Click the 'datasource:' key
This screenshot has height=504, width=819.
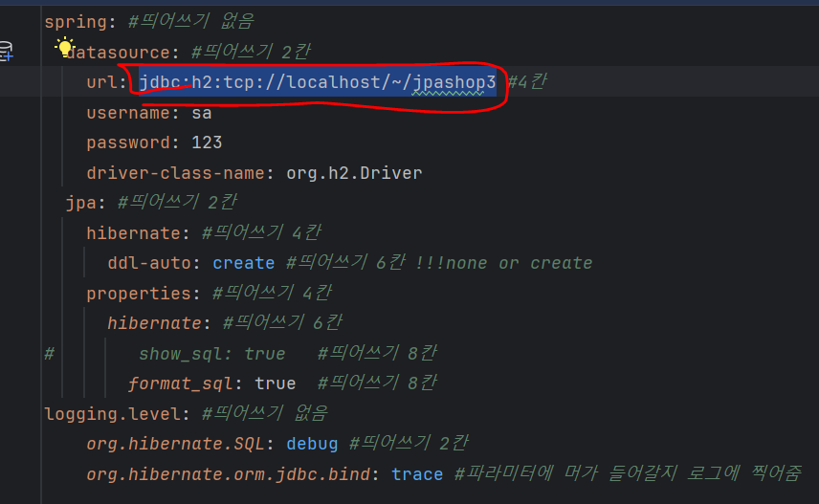coord(122,53)
